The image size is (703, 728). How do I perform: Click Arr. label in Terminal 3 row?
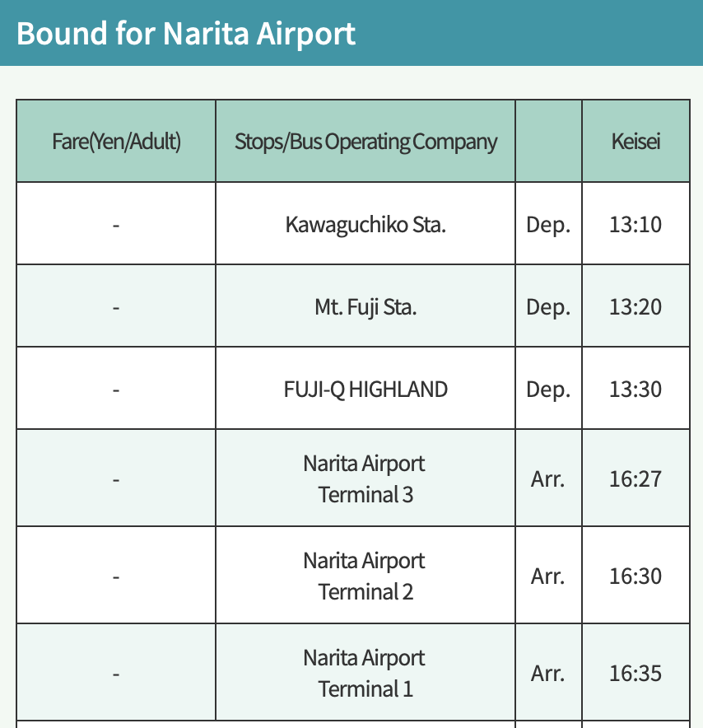tap(548, 478)
